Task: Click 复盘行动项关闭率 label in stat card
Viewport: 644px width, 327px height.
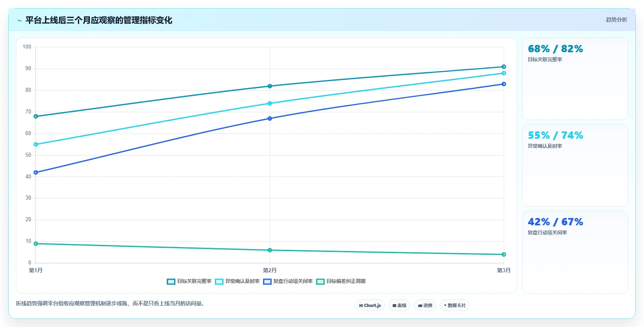Action: [x=547, y=233]
